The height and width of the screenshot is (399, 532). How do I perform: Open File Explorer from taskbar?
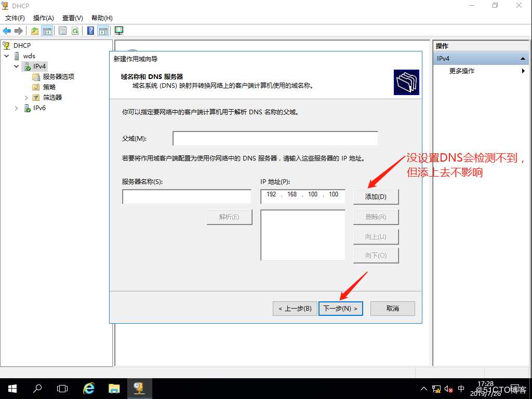pyautogui.click(x=114, y=389)
